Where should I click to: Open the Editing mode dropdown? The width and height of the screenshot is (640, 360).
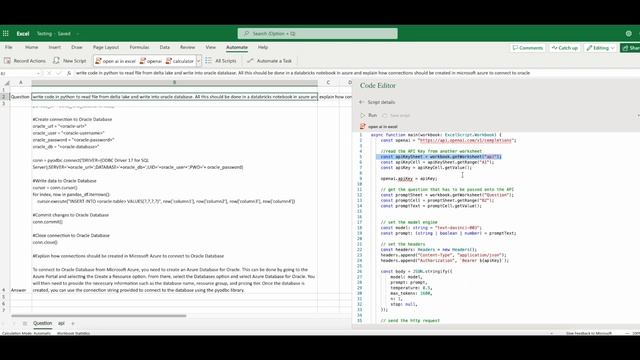(600, 48)
